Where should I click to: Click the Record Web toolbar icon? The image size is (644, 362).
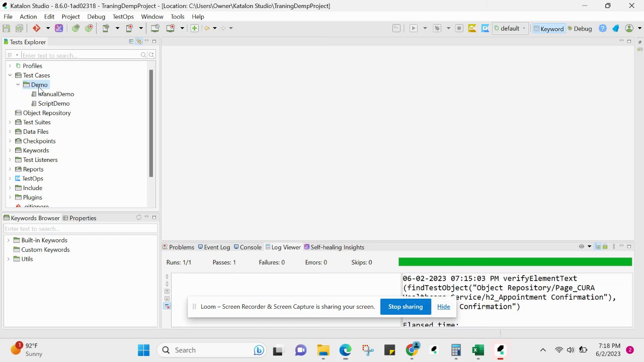click(x=89, y=28)
